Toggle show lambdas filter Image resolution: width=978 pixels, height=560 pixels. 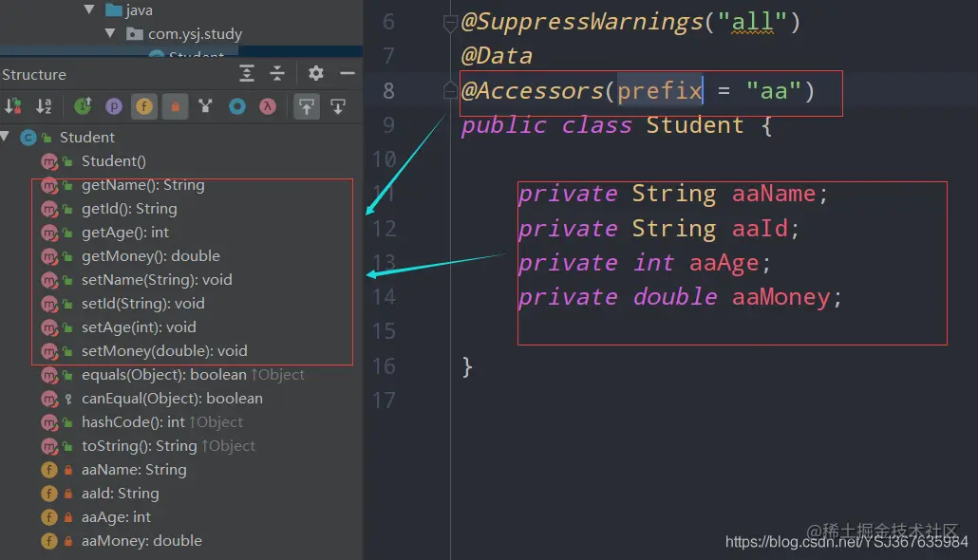(268, 106)
